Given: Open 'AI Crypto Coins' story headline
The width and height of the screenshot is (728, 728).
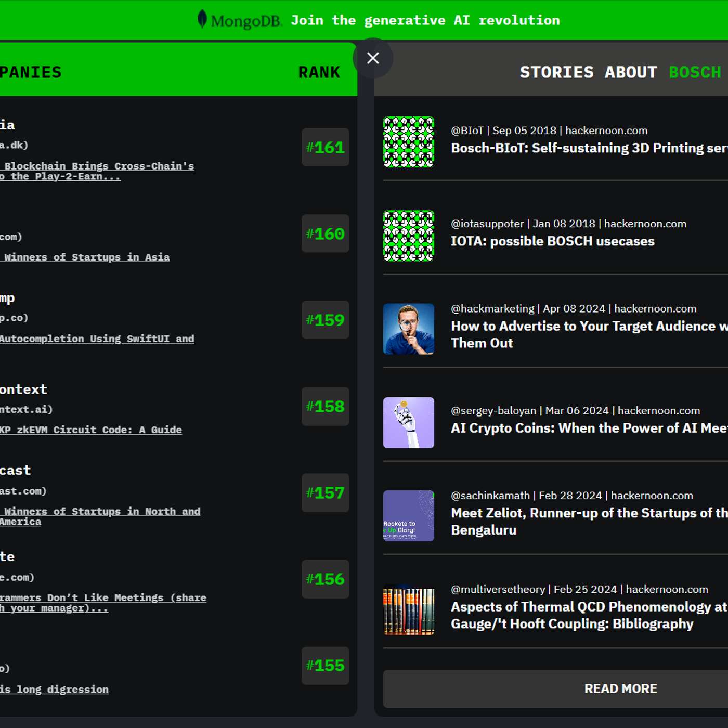Looking at the screenshot, I should pos(589,428).
